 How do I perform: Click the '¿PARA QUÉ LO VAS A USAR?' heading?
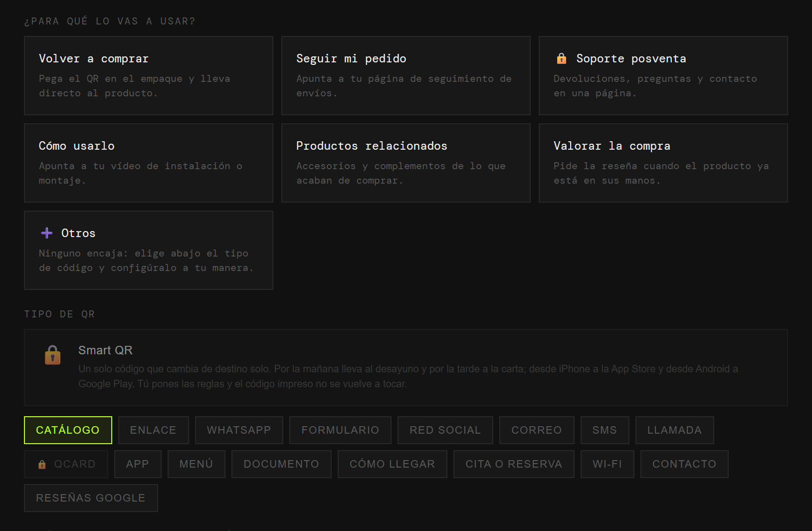(x=110, y=21)
